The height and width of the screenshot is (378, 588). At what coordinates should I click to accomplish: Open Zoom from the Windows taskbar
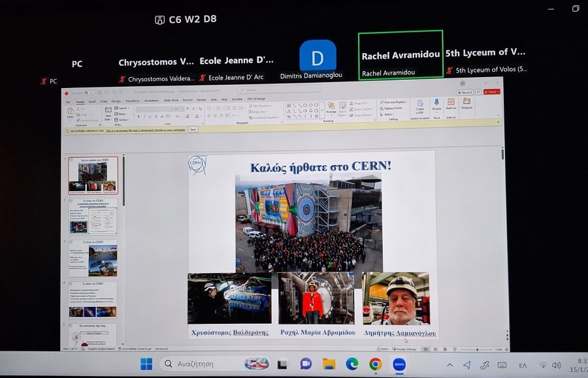(x=399, y=364)
